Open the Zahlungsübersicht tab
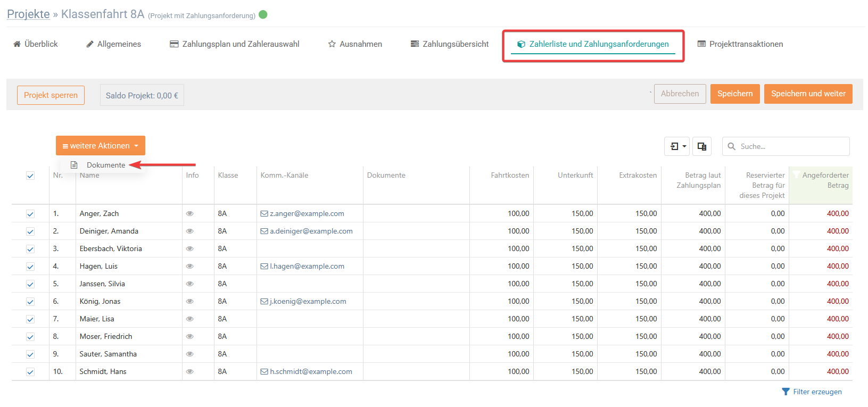 pos(450,44)
